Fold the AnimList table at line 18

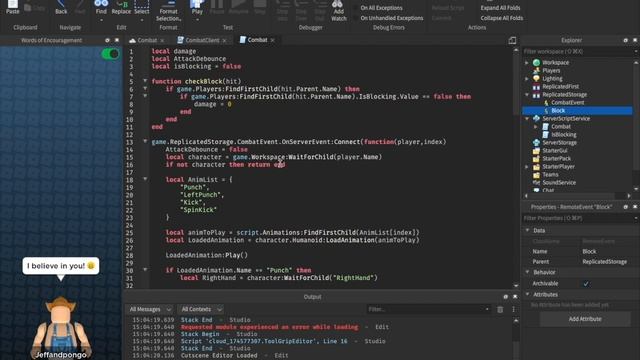pyautogui.click(x=145, y=179)
